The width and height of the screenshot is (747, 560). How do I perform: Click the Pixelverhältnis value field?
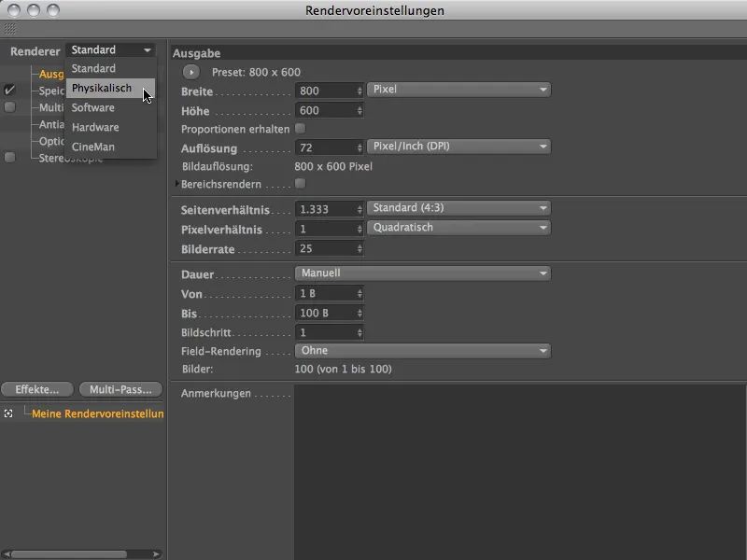[325, 229]
